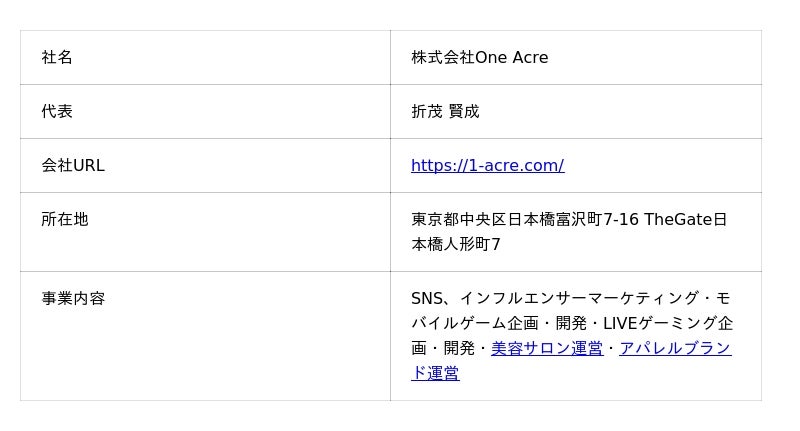Viewport: 800px width, 431px height.
Task: Click the words One Acre in company name
Action: coord(511,58)
